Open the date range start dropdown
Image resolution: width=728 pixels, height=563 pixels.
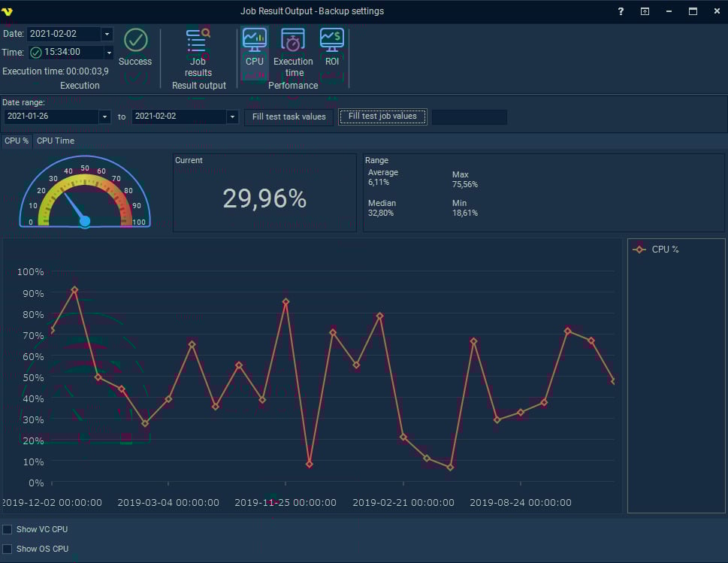(104, 117)
